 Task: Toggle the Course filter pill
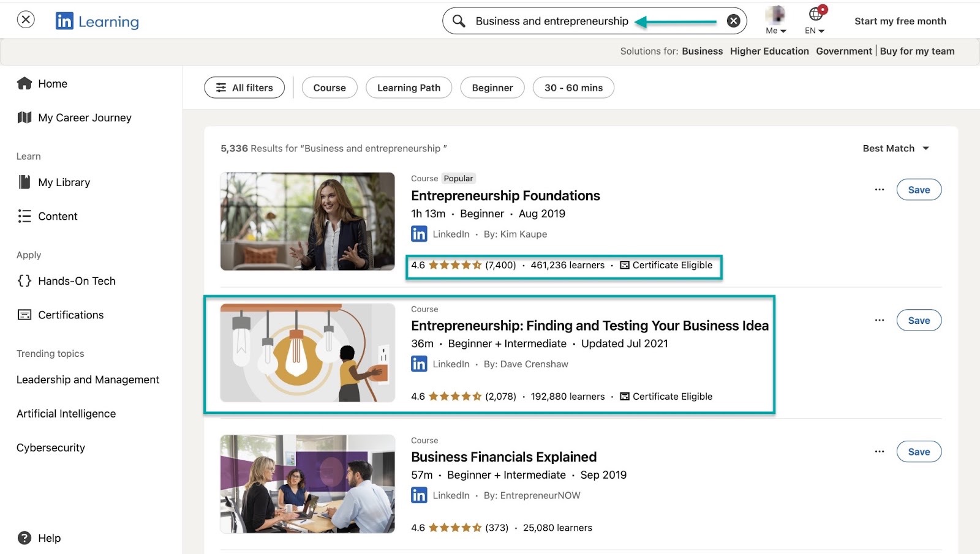pyautogui.click(x=330, y=88)
